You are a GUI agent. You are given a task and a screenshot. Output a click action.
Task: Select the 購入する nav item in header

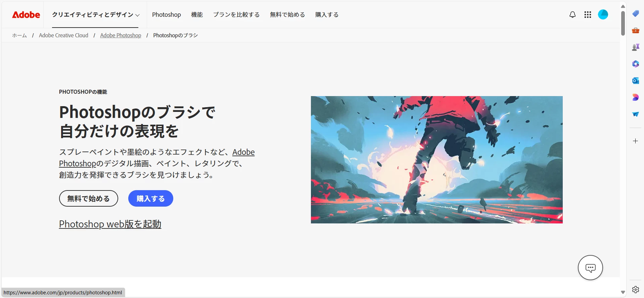click(x=327, y=15)
